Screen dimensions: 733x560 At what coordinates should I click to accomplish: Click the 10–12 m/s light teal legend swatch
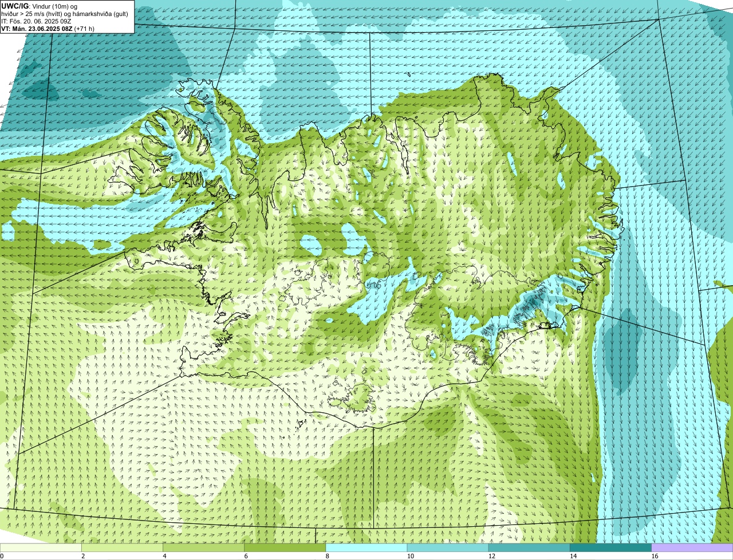pos(448,547)
